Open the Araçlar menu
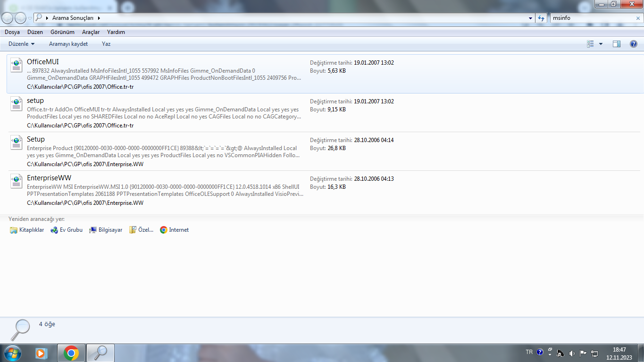Screen dimensions: 644x362 pyautogui.click(x=91, y=32)
